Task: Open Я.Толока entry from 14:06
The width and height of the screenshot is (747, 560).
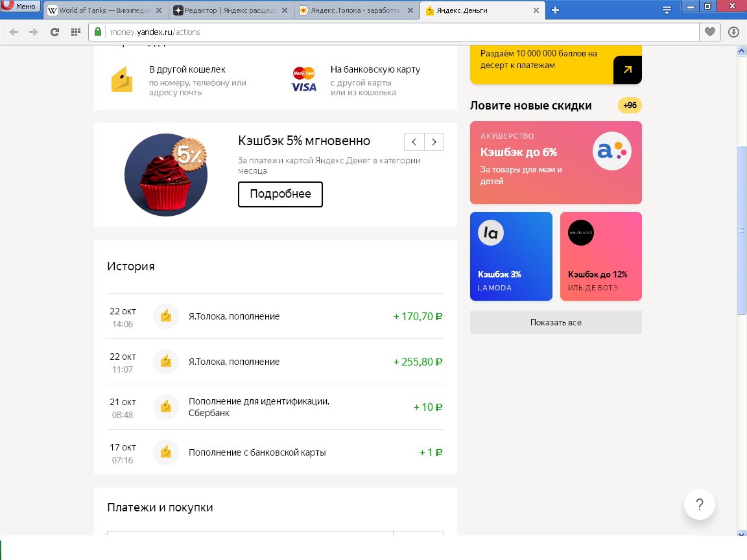Action: coord(276,316)
